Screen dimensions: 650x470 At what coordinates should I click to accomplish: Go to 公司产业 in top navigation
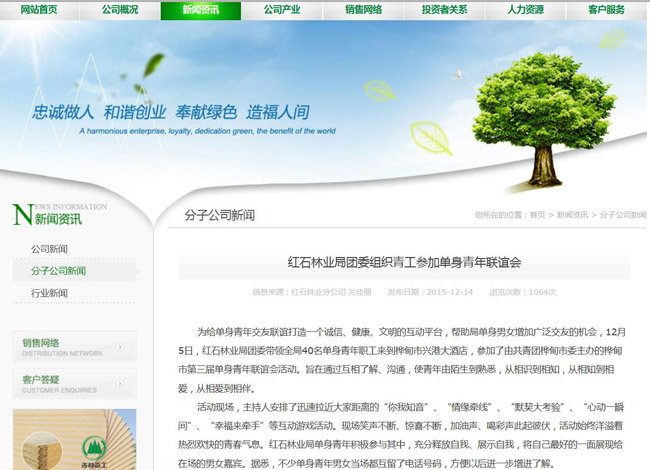click(282, 10)
